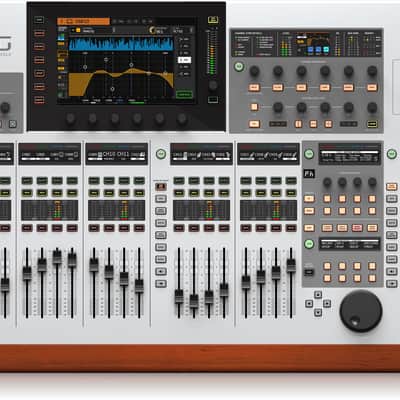Image resolution: width=400 pixels, height=400 pixels.
Task: Click last fader cap beside the custom-controls panel
Action: pos(291,265)
